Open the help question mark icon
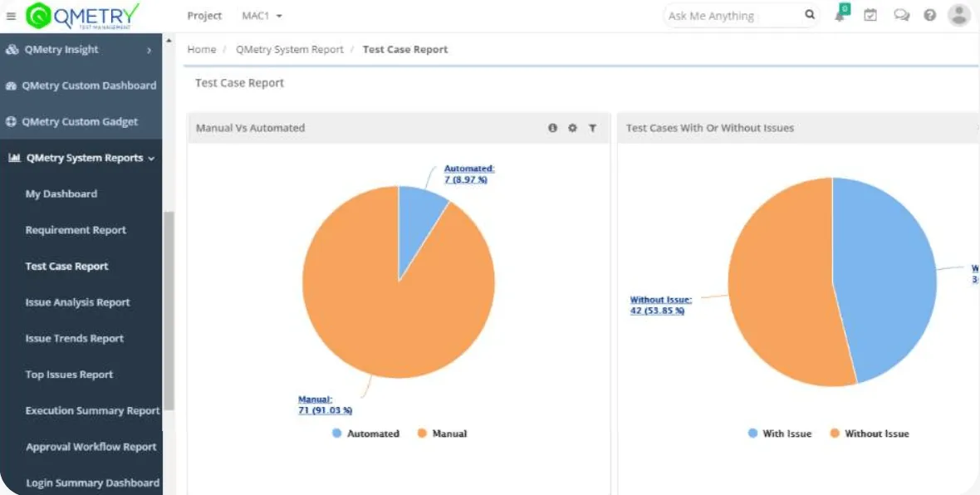The width and height of the screenshot is (980, 495). point(930,16)
